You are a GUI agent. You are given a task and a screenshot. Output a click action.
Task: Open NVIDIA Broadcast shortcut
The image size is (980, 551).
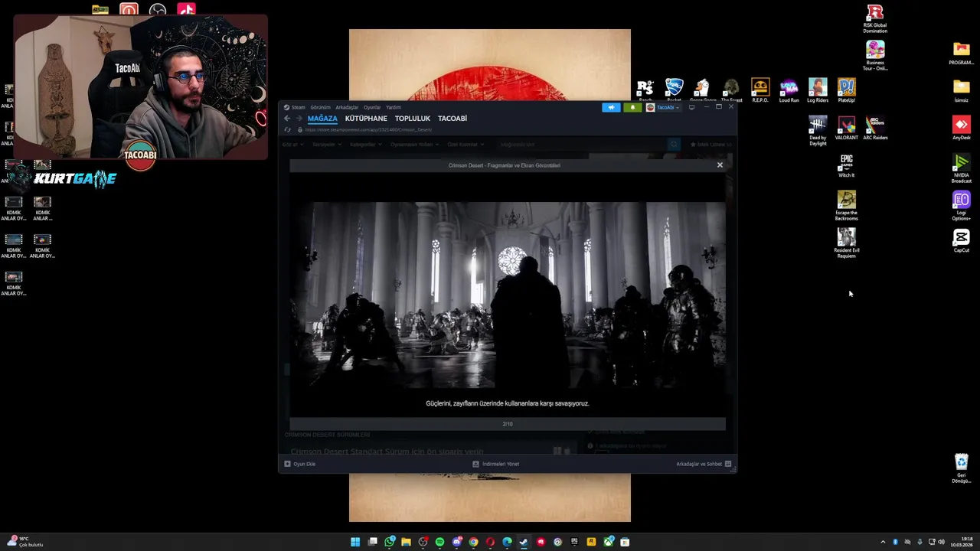click(961, 168)
